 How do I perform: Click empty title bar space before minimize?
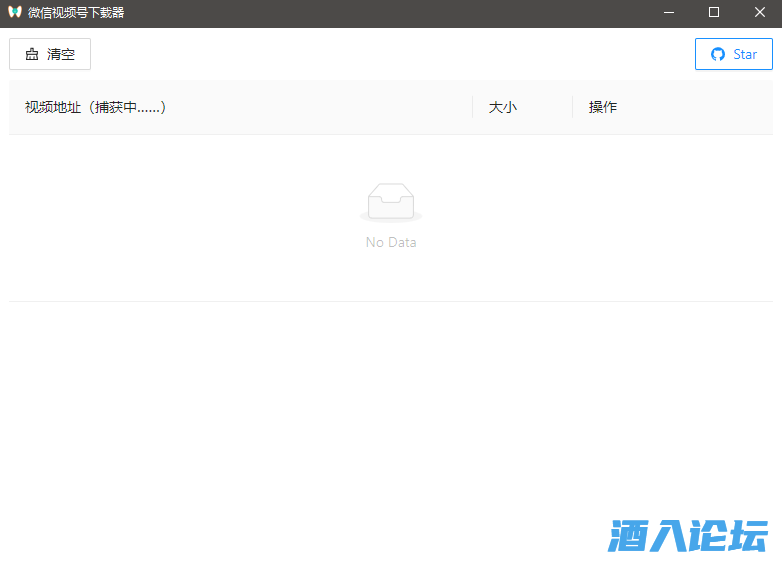tap(400, 13)
